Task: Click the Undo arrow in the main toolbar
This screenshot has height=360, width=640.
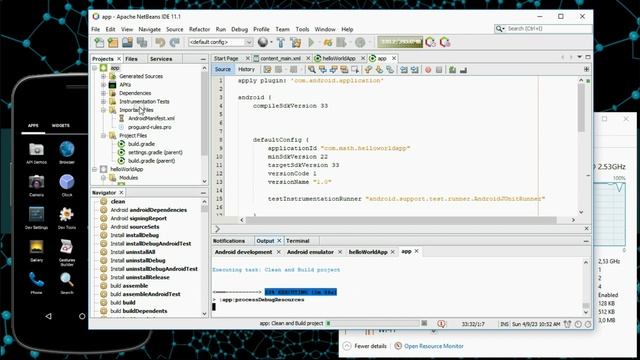Action: (x=160, y=42)
